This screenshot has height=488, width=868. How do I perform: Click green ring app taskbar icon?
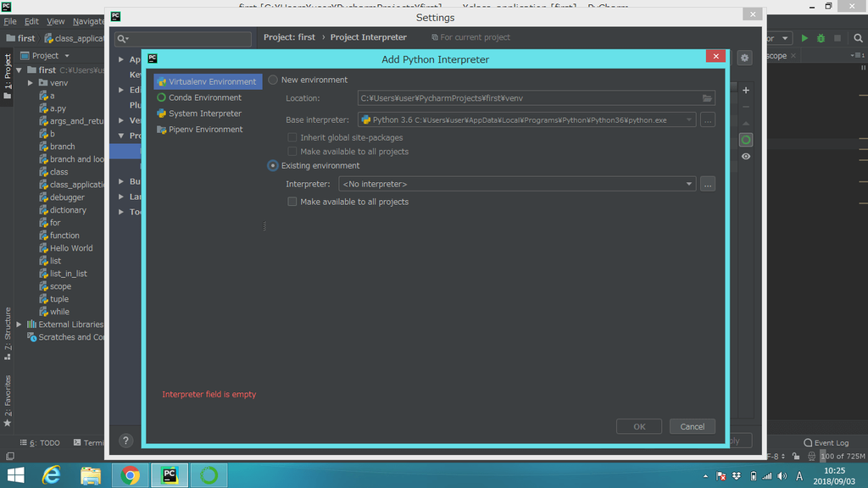pos(209,475)
